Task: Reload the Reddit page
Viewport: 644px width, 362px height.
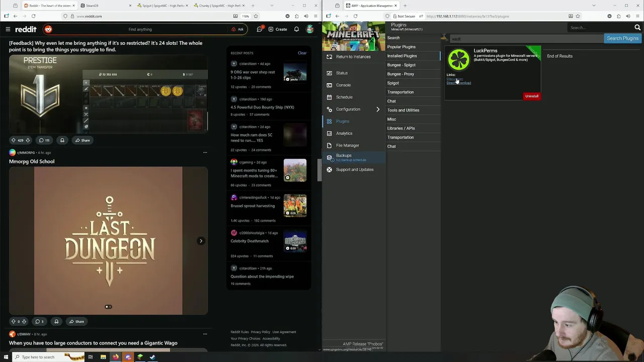Action: point(34,16)
